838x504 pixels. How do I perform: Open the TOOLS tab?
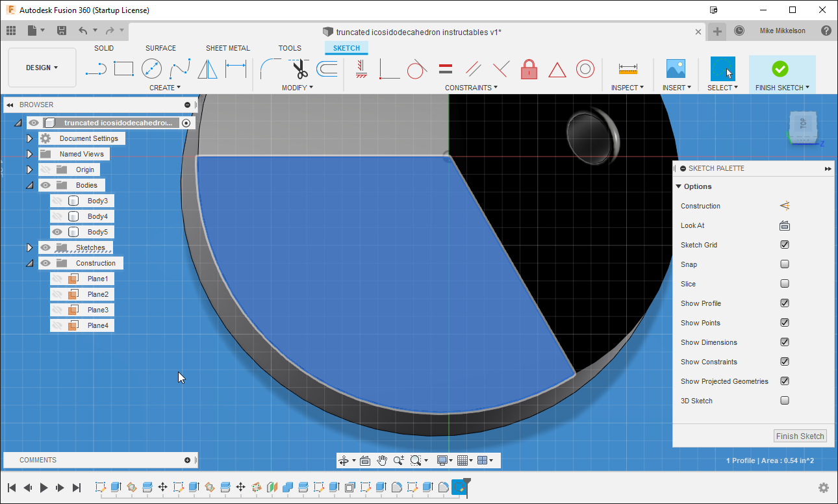(290, 47)
